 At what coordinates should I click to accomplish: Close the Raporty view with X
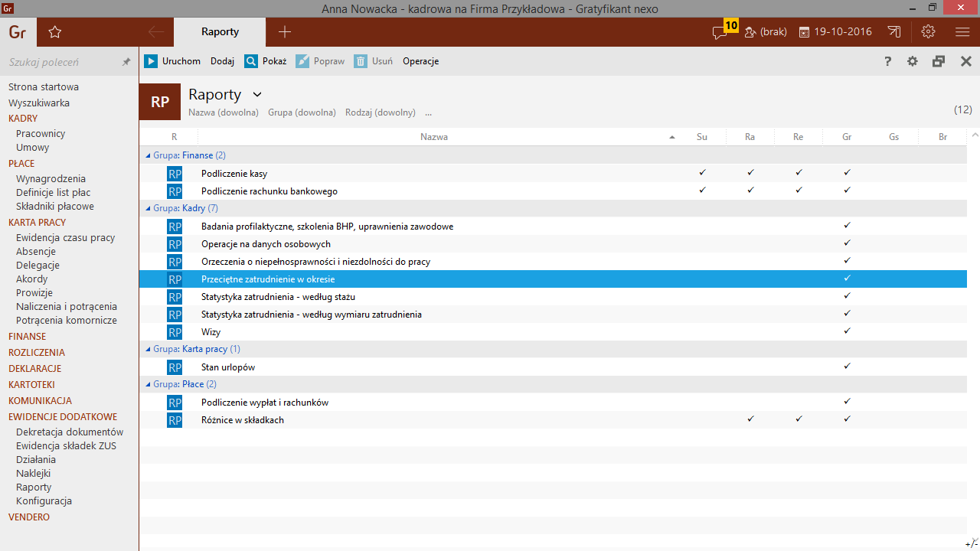click(x=965, y=61)
